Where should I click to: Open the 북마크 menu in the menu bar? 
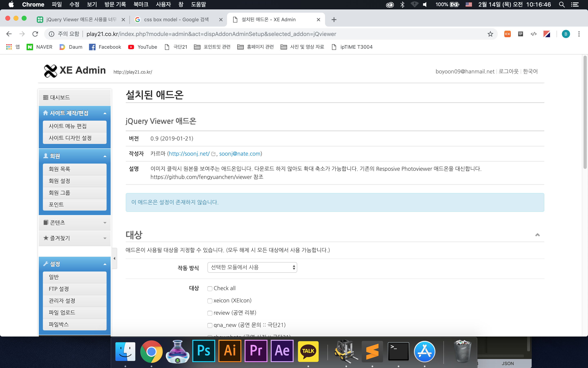141,4
